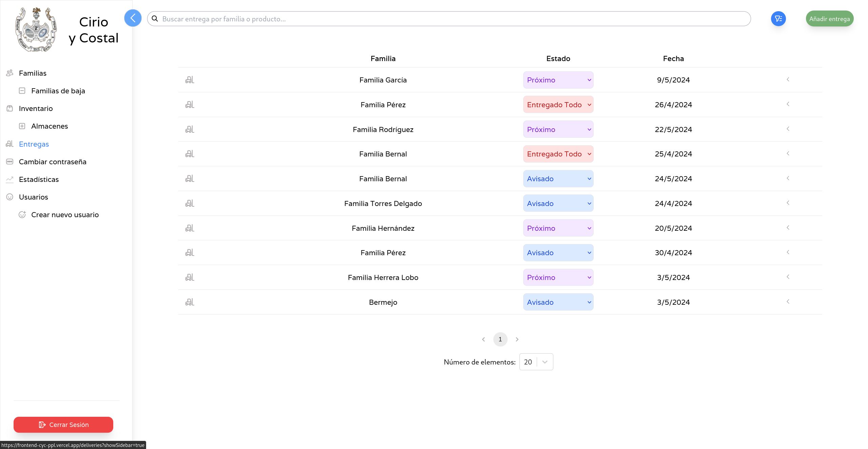Open the Almacenes menu item
868x449 pixels.
(x=50, y=126)
